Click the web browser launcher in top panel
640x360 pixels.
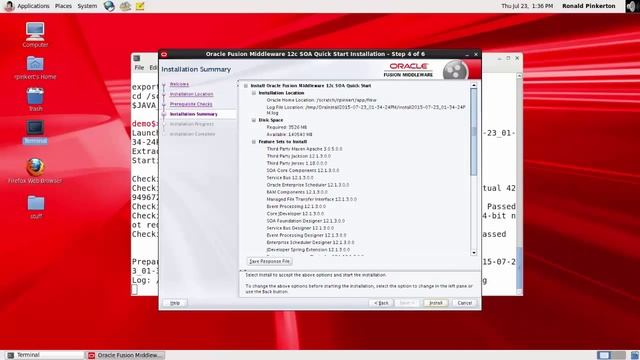coord(109,6)
